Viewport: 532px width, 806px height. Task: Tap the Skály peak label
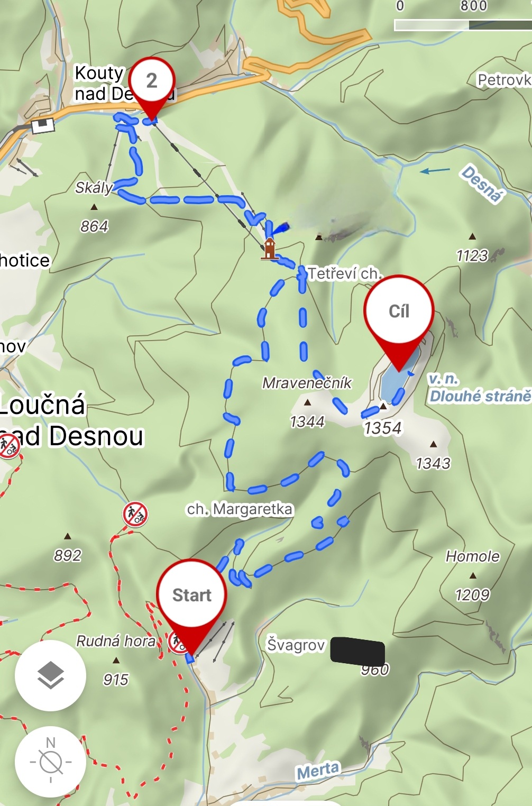94,187
